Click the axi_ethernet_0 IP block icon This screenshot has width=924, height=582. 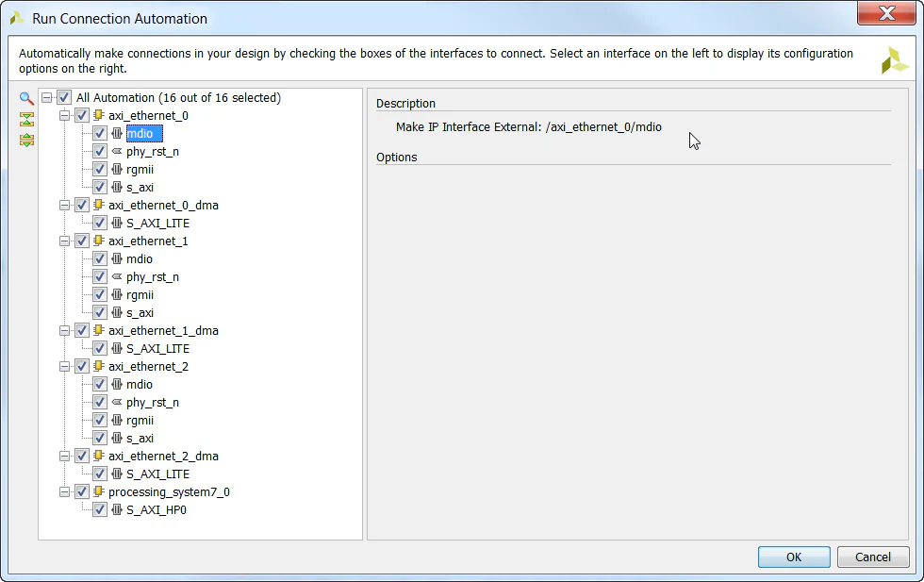click(x=99, y=115)
